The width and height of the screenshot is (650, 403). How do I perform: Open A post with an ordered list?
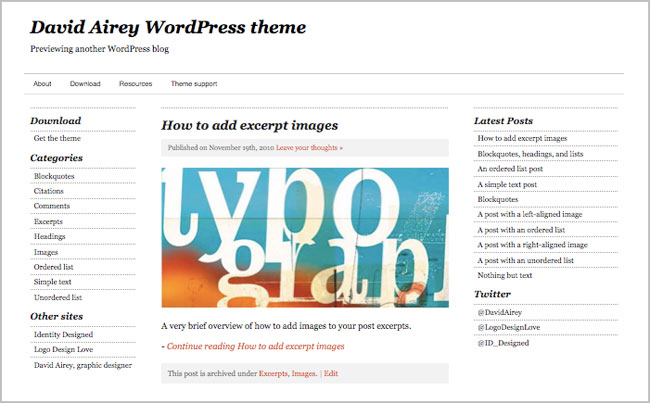tap(521, 230)
